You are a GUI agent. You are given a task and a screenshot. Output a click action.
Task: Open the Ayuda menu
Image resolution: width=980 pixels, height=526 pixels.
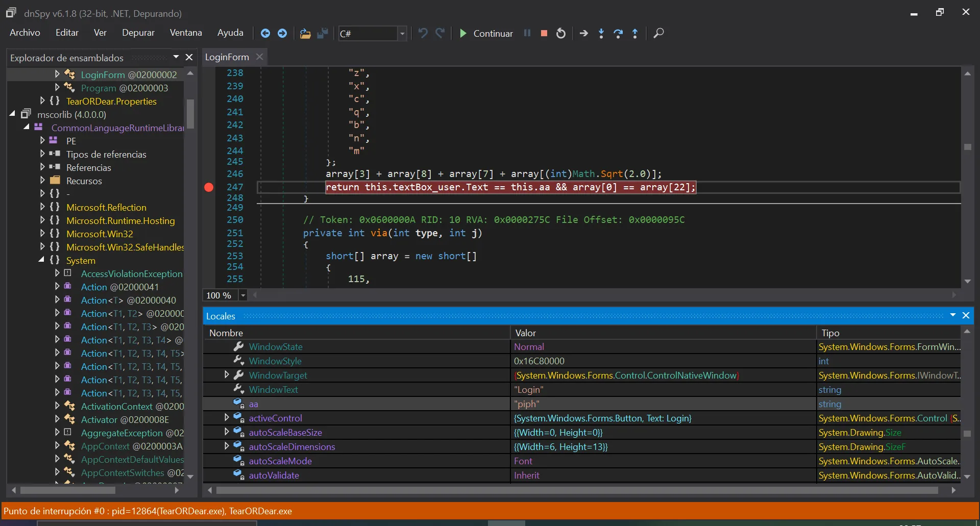pos(230,33)
